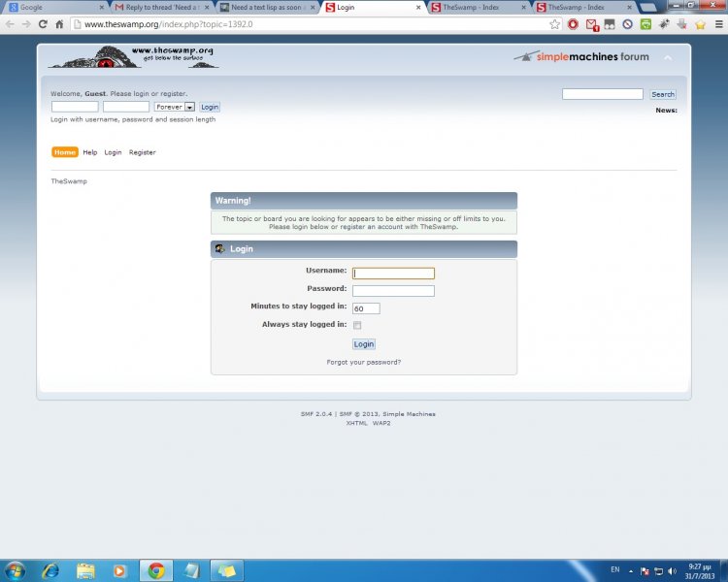The image size is (728, 582).
Task: Click the EN language indicator
Action: (614, 569)
